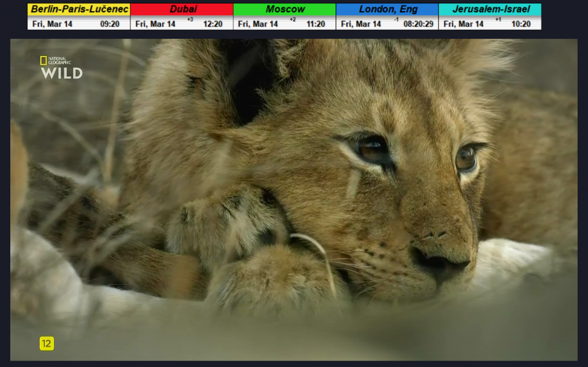Image resolution: width=588 pixels, height=367 pixels.
Task: Click the 11:20 time under Moscow
Action: 316,24
